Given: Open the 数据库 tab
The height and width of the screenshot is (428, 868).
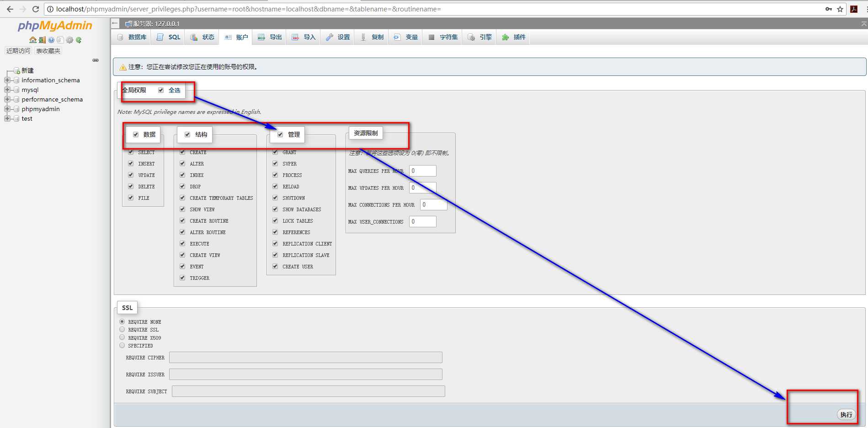Looking at the screenshot, I should pyautogui.click(x=132, y=37).
